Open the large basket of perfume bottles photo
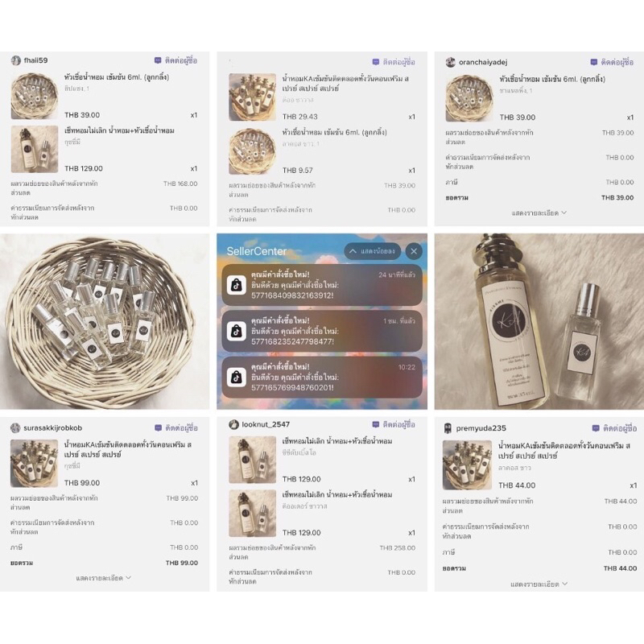644x644 pixels. [105, 321]
